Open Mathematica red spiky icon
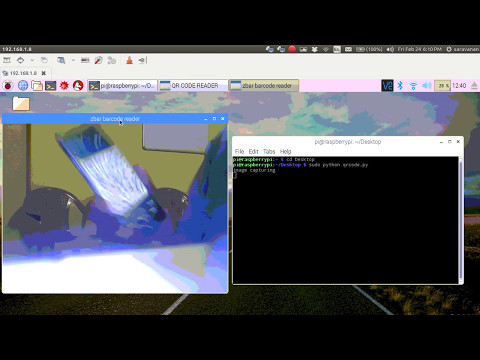The height and width of the screenshot is (360, 480). tap(64, 86)
